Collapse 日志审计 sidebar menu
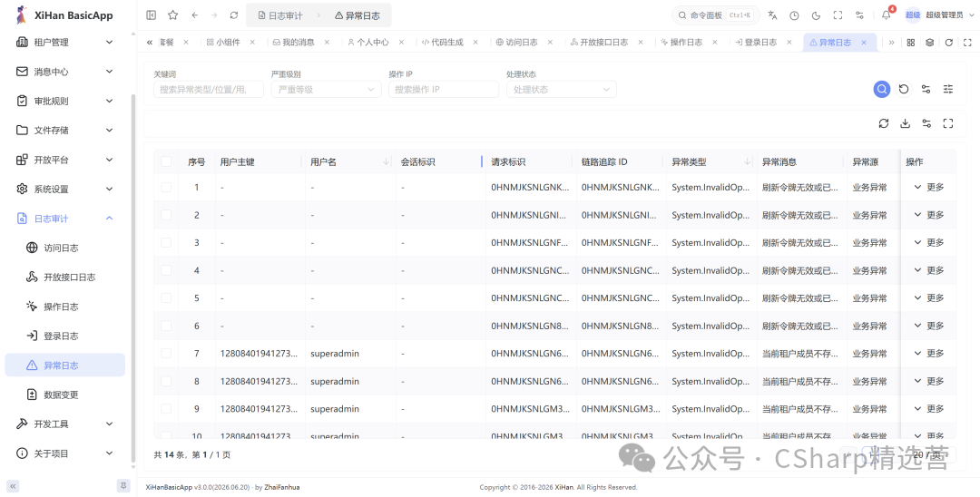This screenshot has width=980, height=497. 65,219
